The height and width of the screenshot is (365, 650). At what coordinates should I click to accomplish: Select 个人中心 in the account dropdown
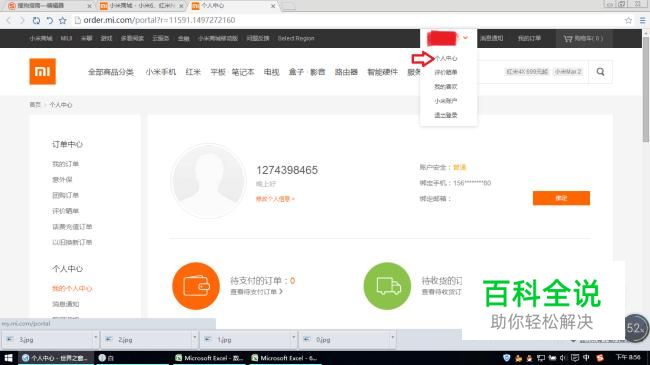click(446, 58)
